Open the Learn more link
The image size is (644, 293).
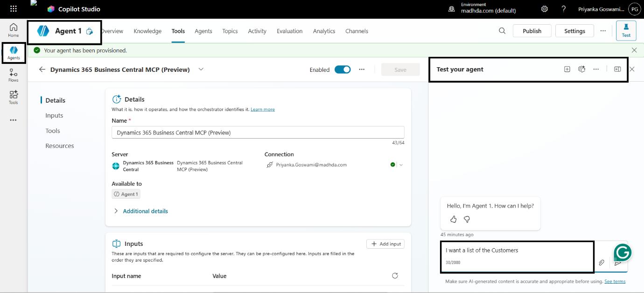[x=262, y=110]
